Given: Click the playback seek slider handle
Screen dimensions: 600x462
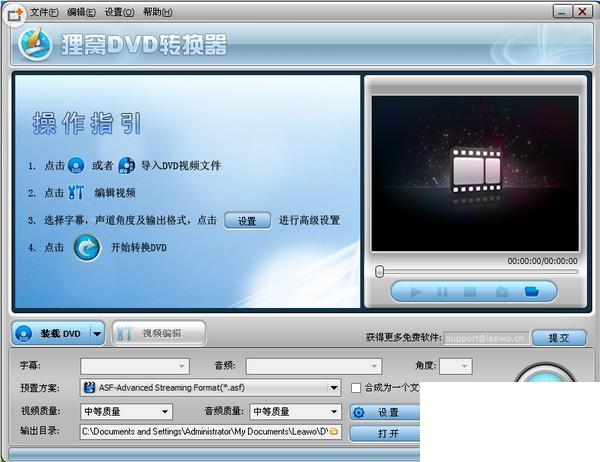Looking at the screenshot, I should (379, 271).
